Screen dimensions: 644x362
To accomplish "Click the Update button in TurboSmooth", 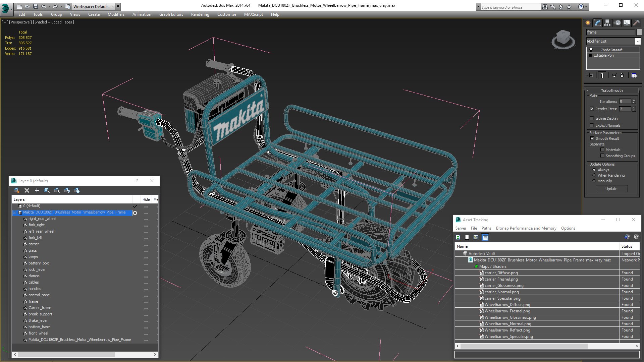I will click(x=611, y=189).
